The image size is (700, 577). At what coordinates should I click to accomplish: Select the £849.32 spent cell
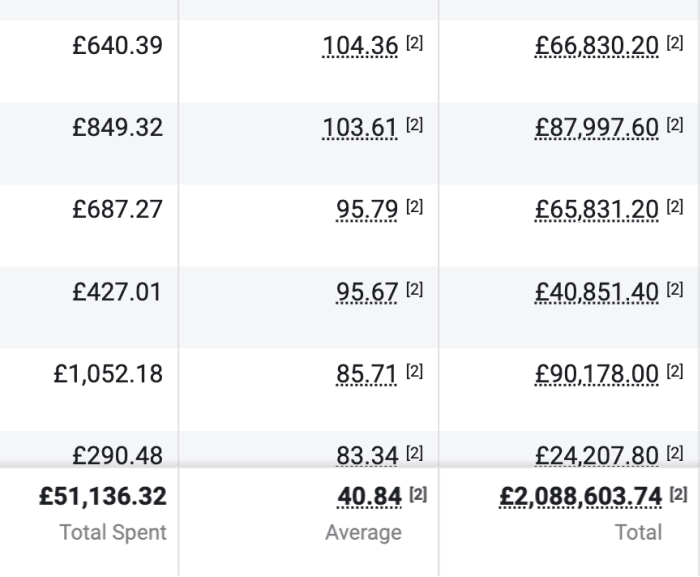click(118, 128)
